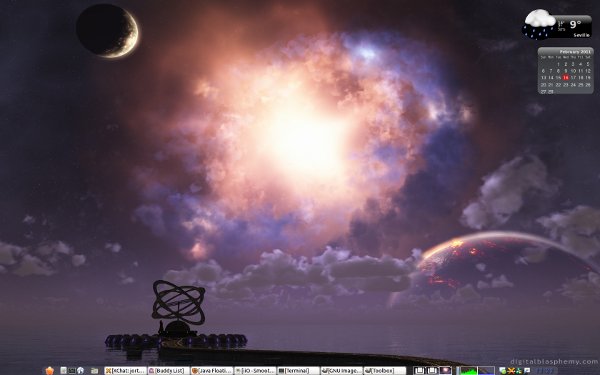Open the web browser globe launcher
This screenshot has width=600, height=375.
(x=80, y=370)
